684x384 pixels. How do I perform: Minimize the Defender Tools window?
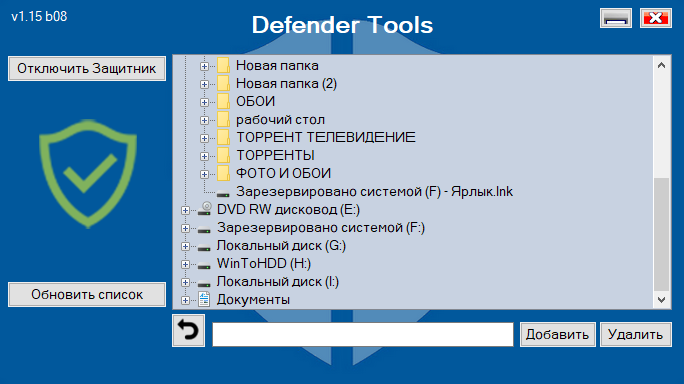(616, 18)
